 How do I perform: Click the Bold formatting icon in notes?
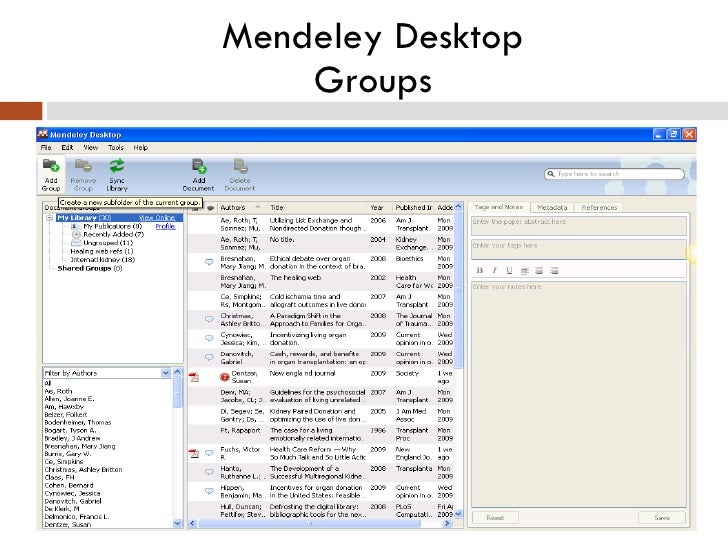(480, 270)
